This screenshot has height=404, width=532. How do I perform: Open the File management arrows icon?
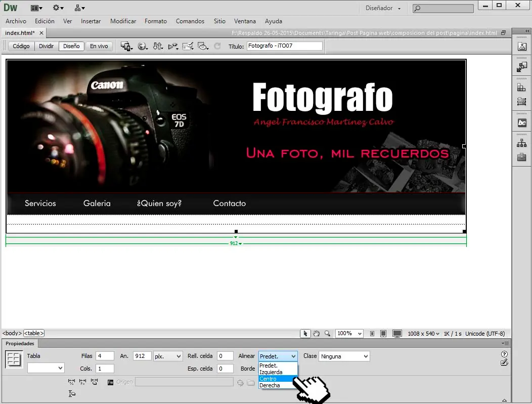158,46
